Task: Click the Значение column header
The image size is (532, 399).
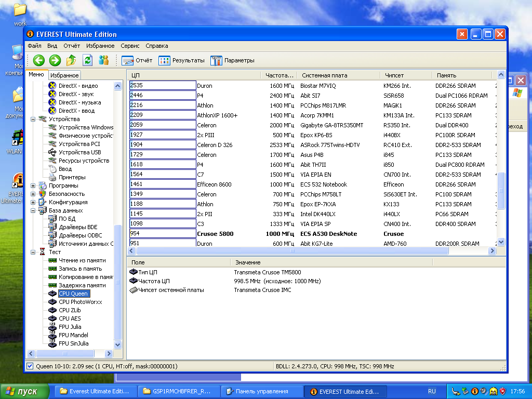Action: (331, 262)
